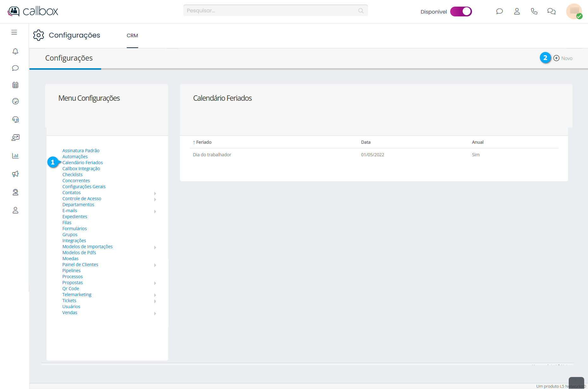Click the Novo button
The width and height of the screenshot is (588, 389).
click(x=563, y=58)
